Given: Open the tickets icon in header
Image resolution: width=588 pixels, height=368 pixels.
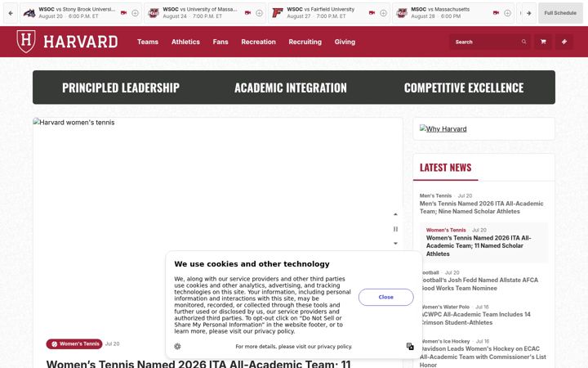Looking at the screenshot, I should coord(564,42).
